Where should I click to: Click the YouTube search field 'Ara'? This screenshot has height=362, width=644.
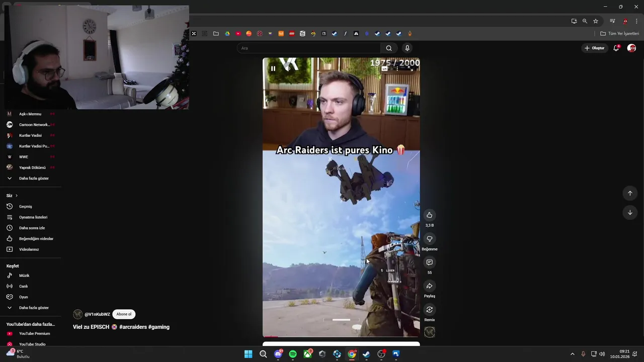(x=309, y=48)
